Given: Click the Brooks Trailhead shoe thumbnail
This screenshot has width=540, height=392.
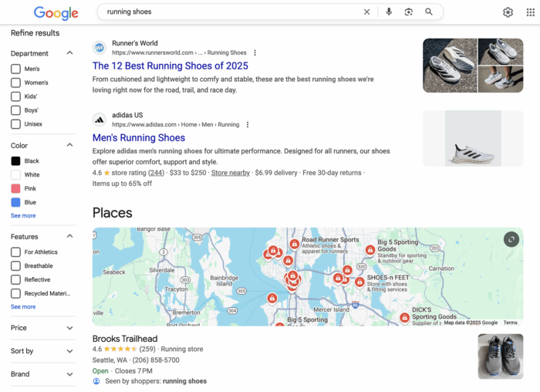Looking at the screenshot, I should (x=500, y=356).
